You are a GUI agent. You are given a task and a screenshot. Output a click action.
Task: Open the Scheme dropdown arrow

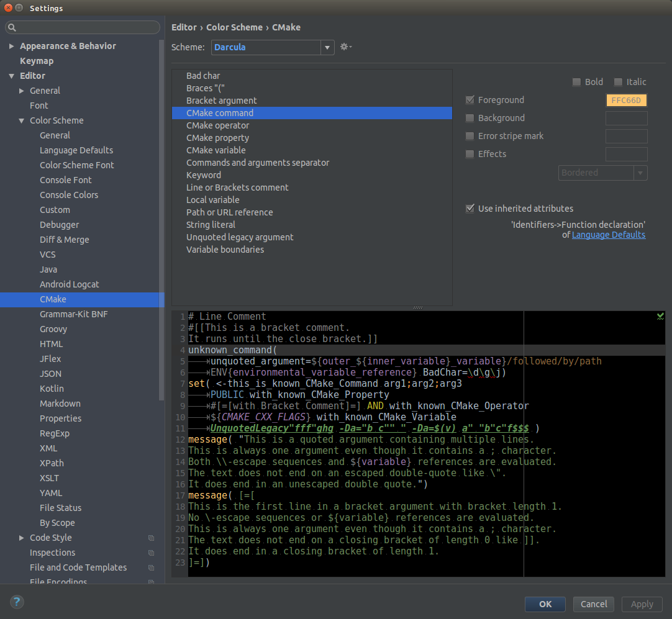point(327,47)
